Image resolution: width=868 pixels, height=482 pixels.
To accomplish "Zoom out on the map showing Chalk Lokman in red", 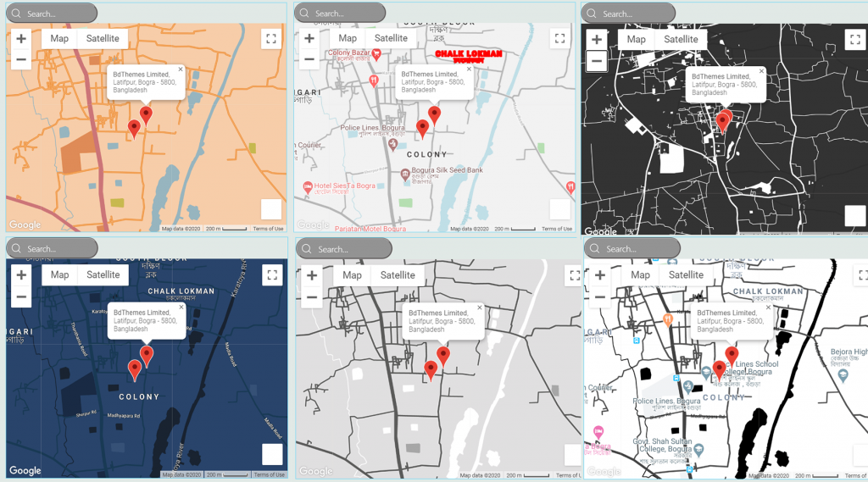I will [309, 59].
